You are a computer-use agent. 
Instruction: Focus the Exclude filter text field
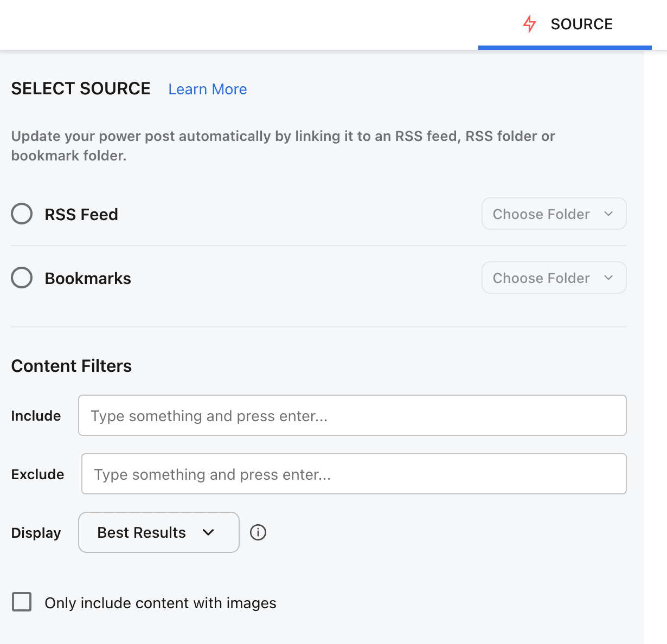354,474
